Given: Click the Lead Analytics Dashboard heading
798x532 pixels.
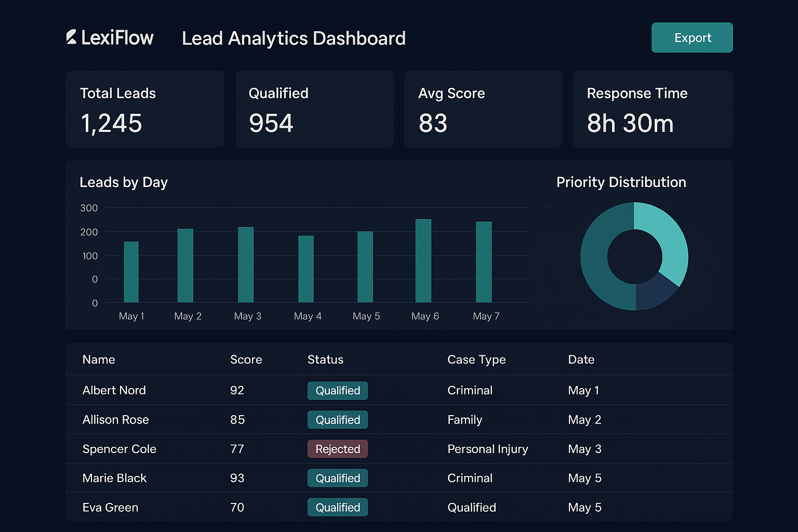Looking at the screenshot, I should pos(294,38).
